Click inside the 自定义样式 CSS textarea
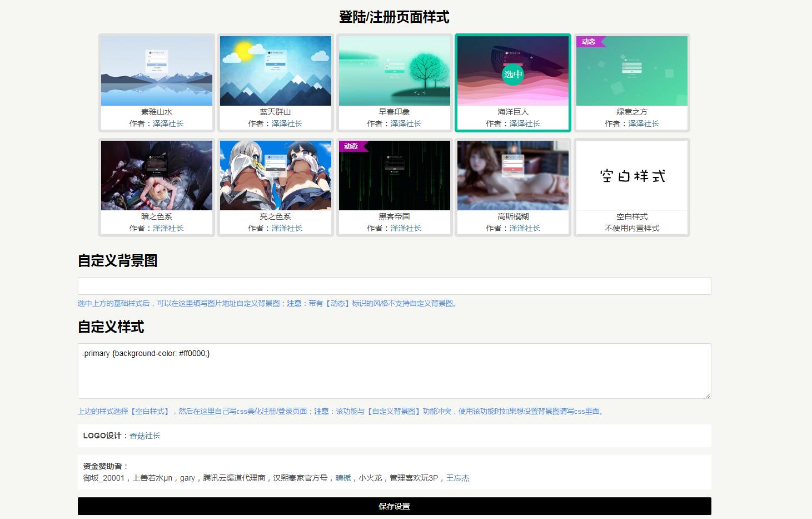The height and width of the screenshot is (519, 812). 395,371
